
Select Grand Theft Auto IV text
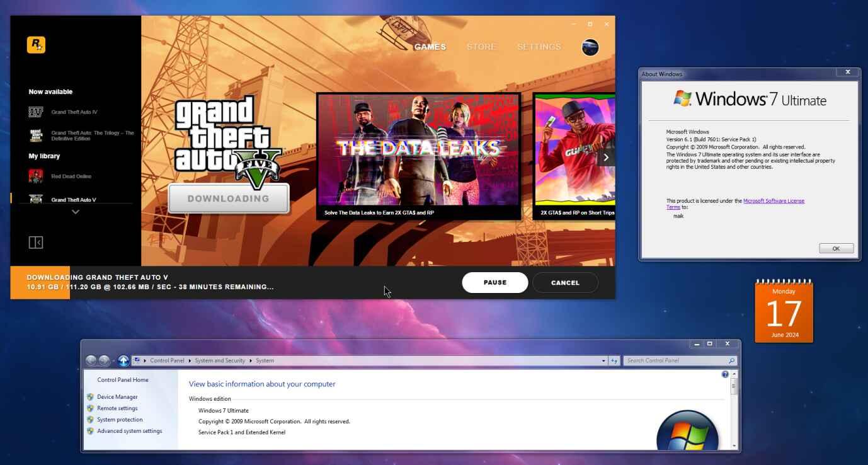pos(74,112)
